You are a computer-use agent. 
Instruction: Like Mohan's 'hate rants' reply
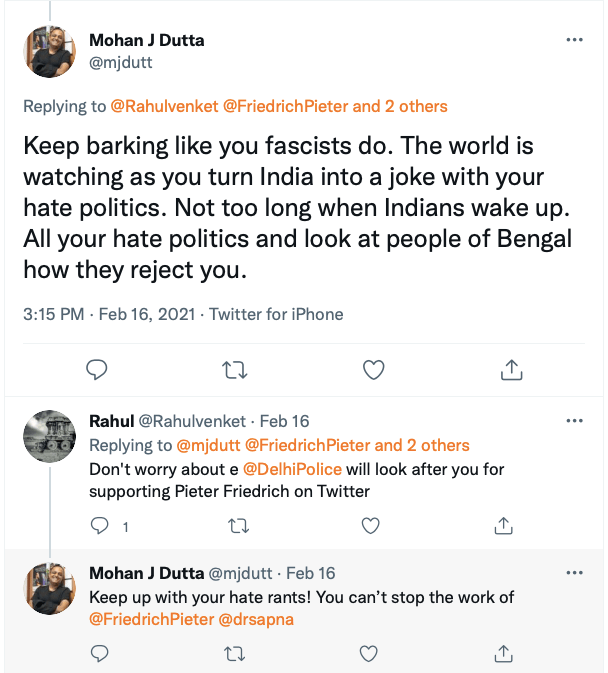click(x=369, y=652)
